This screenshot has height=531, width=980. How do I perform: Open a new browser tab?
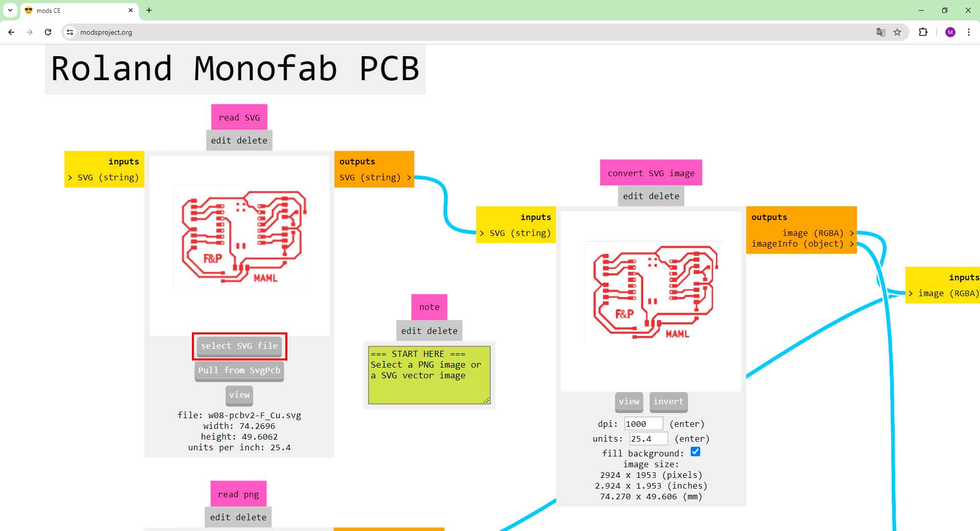[x=149, y=10]
